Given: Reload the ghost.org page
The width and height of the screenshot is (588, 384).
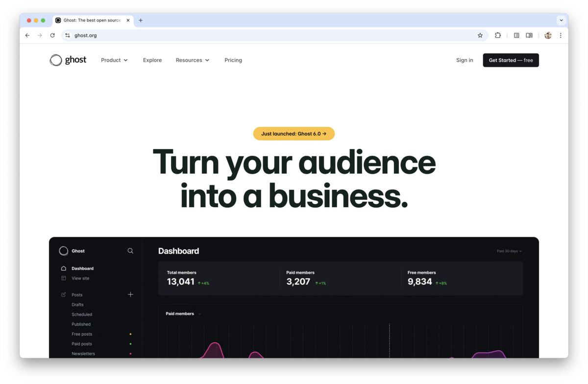Looking at the screenshot, I should [x=52, y=35].
